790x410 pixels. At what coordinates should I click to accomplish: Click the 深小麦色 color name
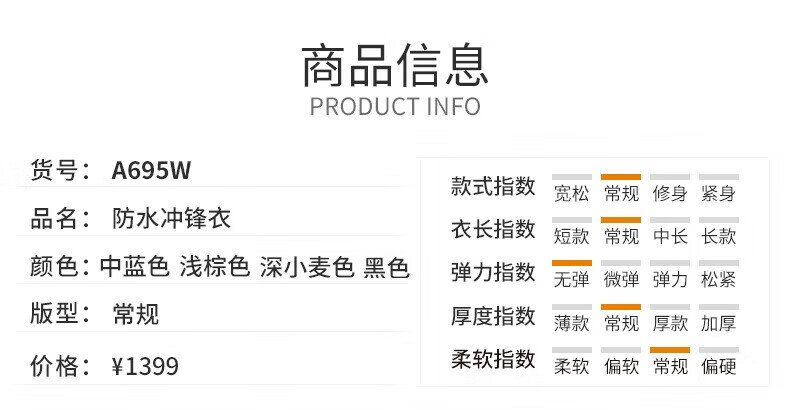[307, 267]
